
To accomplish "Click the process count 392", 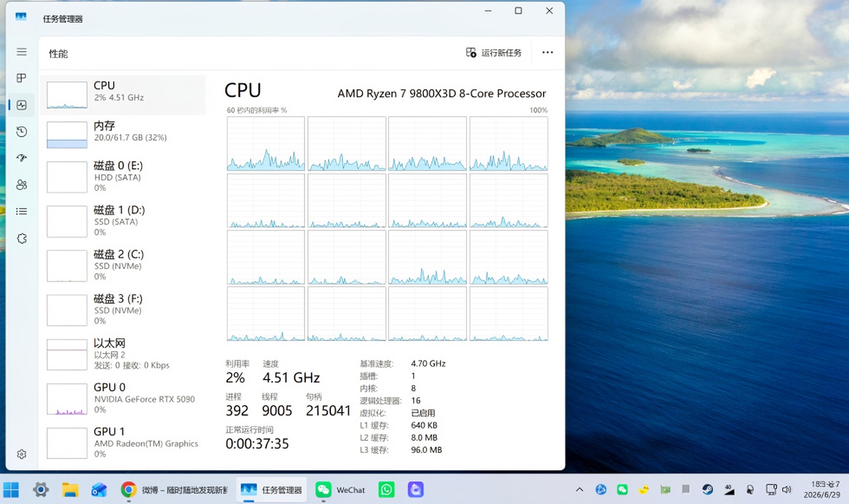I will [237, 411].
